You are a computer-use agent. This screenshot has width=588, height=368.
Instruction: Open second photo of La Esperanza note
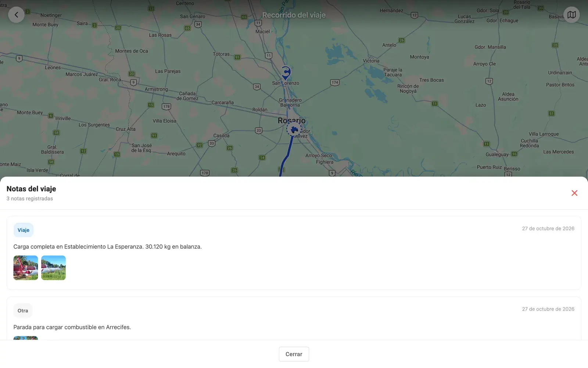(53, 268)
